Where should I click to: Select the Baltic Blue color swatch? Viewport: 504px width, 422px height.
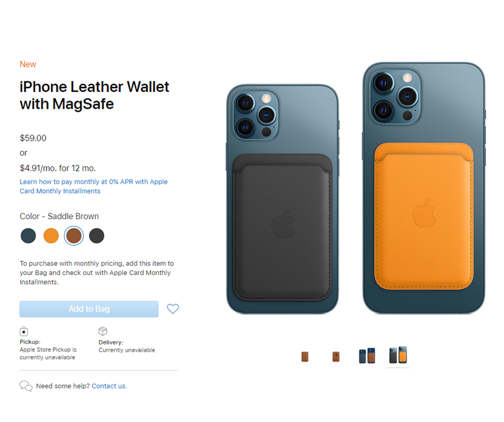pos(29,236)
